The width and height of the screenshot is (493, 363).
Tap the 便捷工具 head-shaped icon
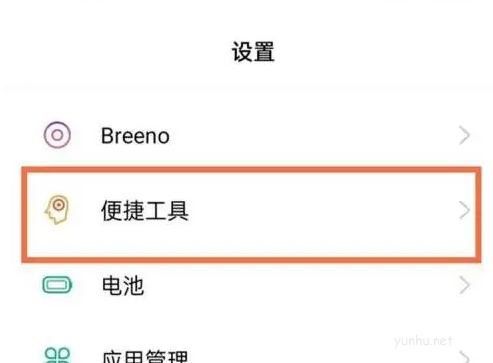click(57, 210)
